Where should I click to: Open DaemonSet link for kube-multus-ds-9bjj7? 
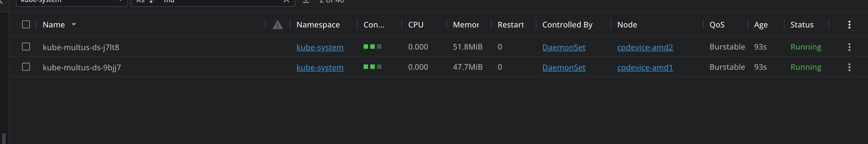tap(564, 68)
